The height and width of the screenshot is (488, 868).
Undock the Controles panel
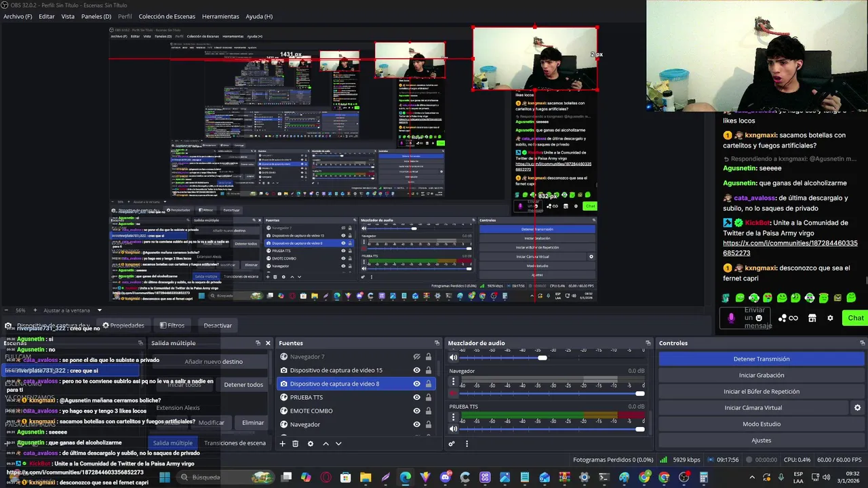point(862,343)
